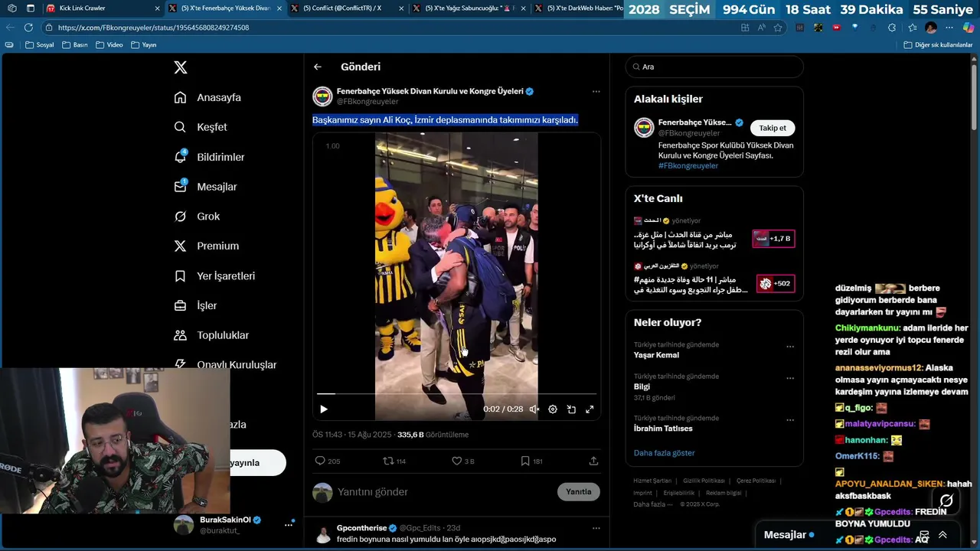The height and width of the screenshot is (551, 980).
Task: Open the post's three-dot more menu
Action: (596, 91)
